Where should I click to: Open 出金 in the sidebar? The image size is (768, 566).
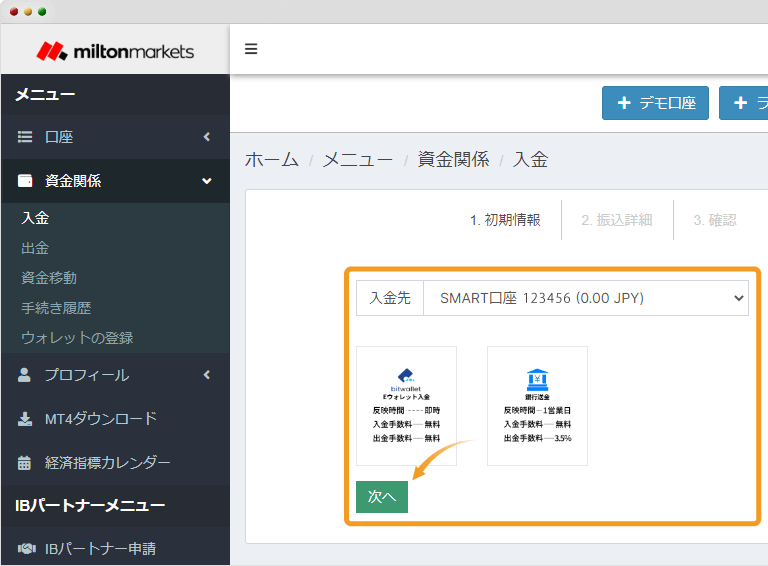coord(35,248)
